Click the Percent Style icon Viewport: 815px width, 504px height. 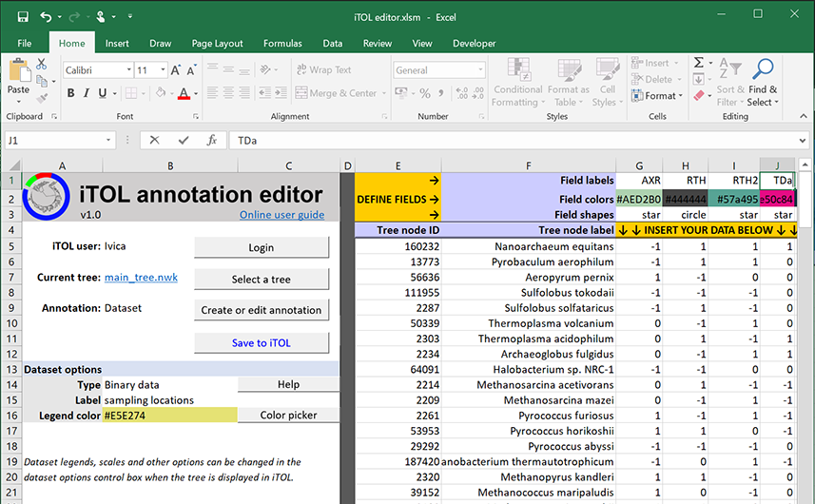tap(425, 93)
